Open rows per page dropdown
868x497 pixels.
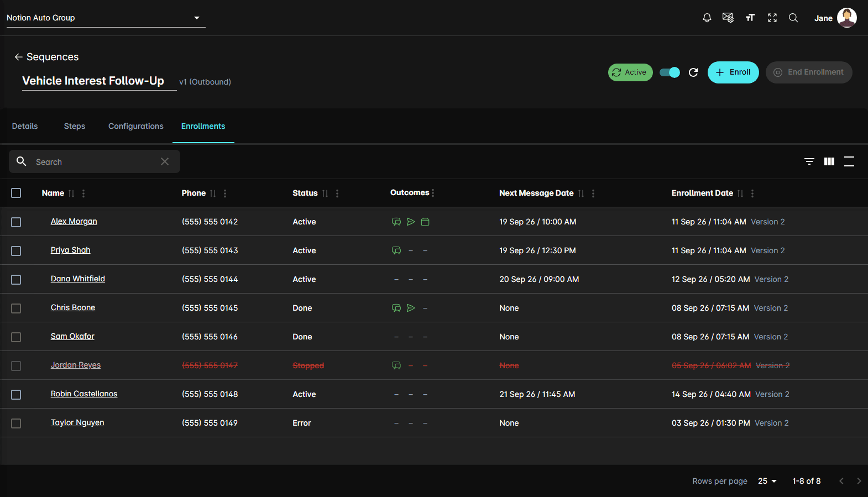pos(767,481)
